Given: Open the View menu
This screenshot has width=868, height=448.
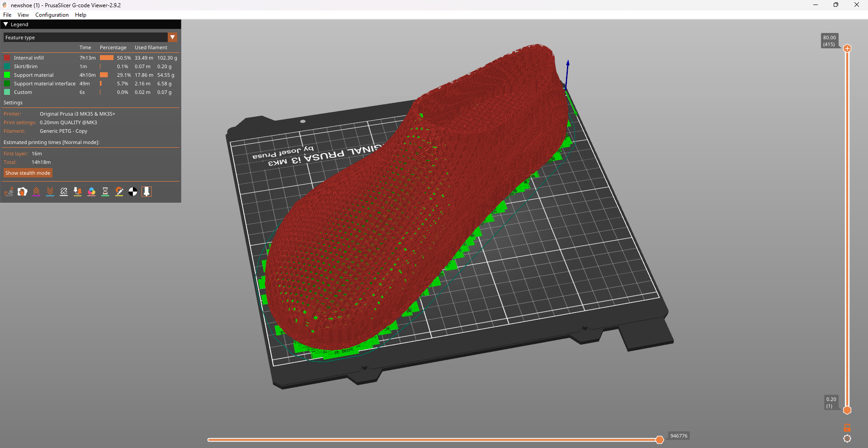Looking at the screenshot, I should 23,15.
